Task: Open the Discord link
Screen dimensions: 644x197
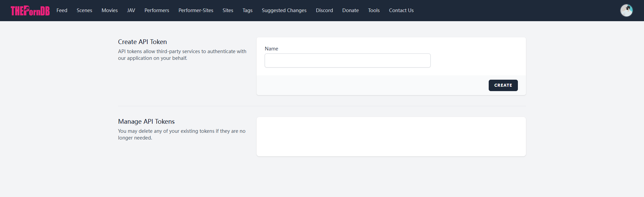Action: 324,10
